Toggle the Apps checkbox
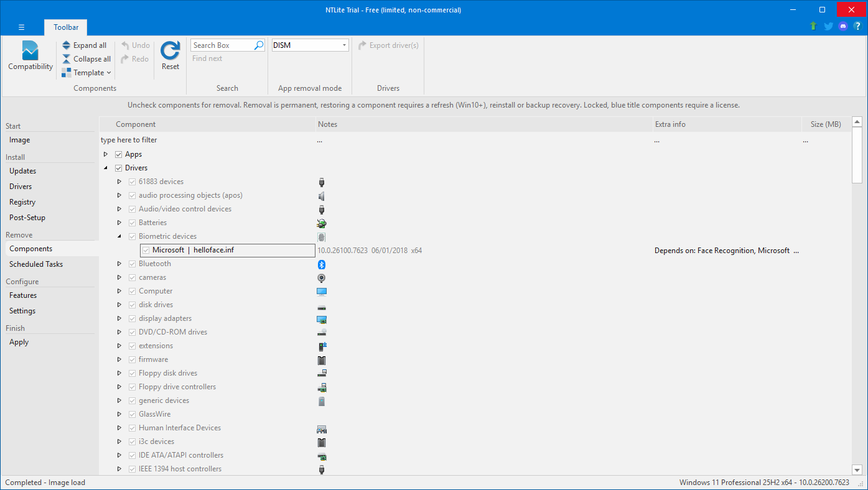Viewport: 868px width, 490px height. [118, 154]
